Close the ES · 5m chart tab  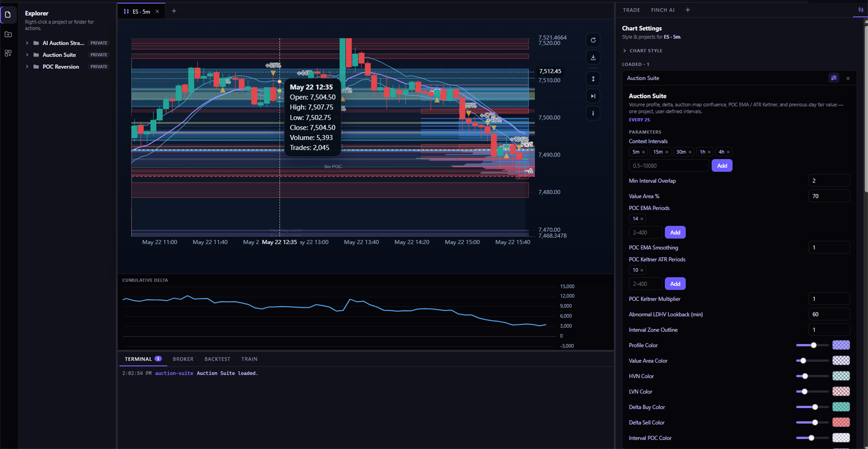coord(157,11)
